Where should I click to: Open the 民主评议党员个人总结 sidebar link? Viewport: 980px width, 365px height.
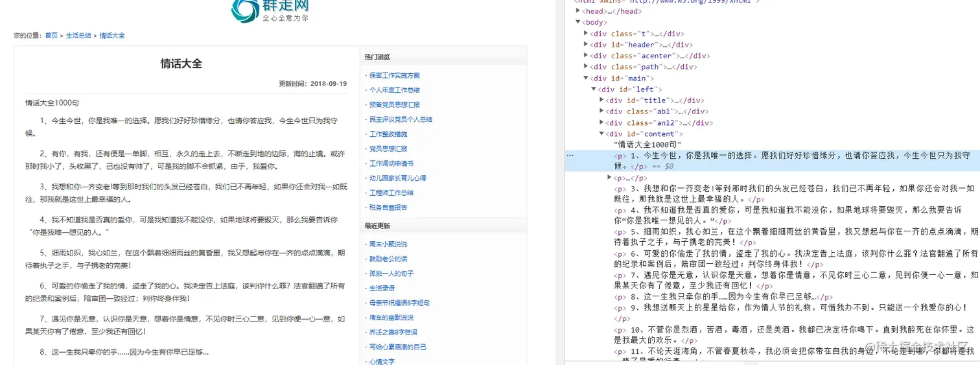pos(401,119)
